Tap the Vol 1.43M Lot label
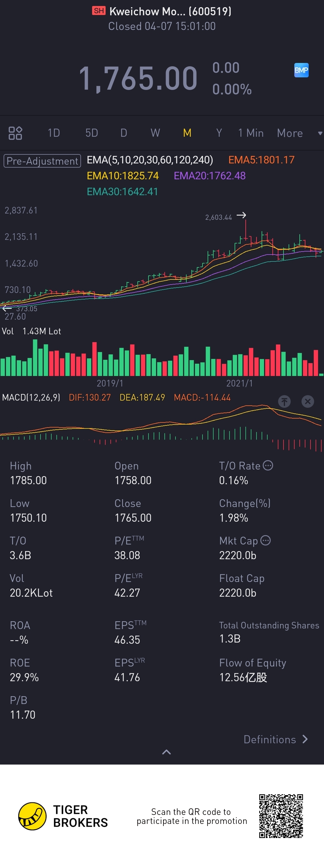 [31, 331]
